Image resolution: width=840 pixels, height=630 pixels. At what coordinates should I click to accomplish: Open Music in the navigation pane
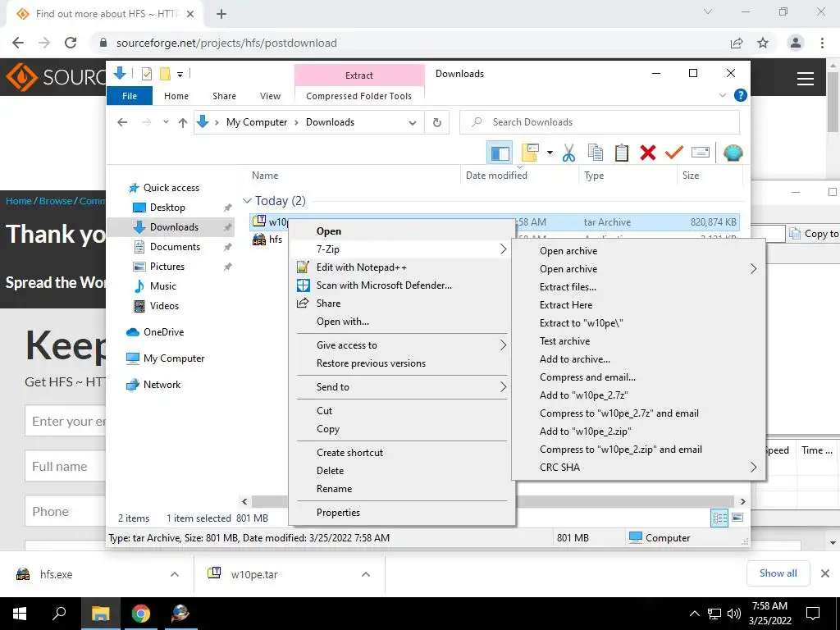coord(163,286)
